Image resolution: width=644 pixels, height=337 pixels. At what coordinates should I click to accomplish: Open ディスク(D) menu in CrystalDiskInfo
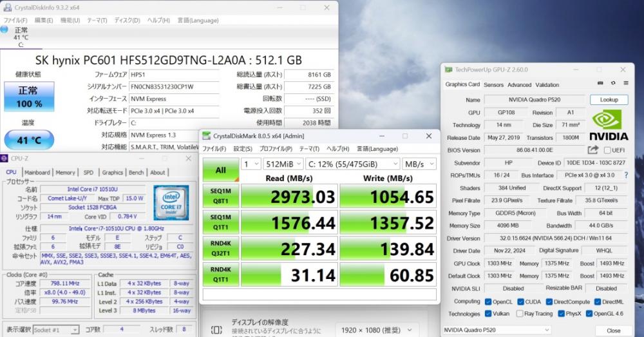click(x=127, y=20)
